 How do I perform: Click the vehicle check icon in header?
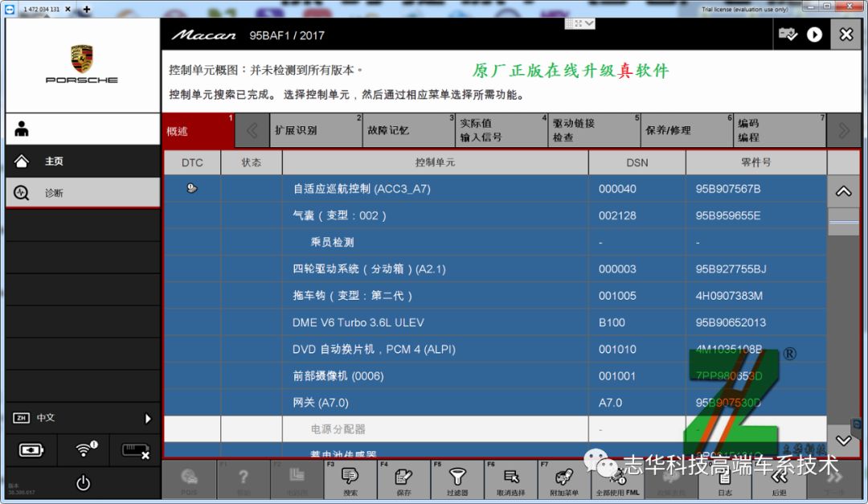point(787,35)
